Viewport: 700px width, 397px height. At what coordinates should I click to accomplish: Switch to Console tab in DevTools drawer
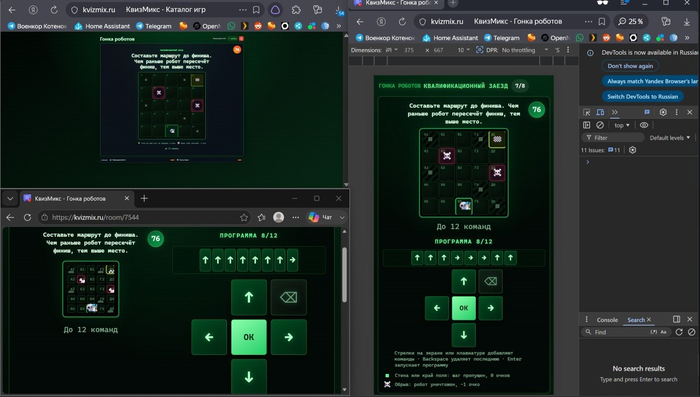(x=607, y=320)
